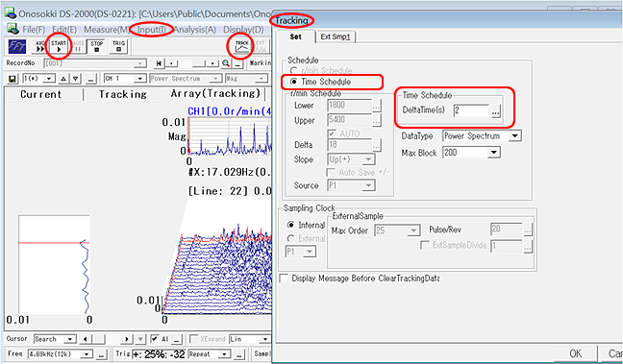Click the PAUSE toolbar button
The width and height of the screenshot is (623, 364).
coord(78,46)
